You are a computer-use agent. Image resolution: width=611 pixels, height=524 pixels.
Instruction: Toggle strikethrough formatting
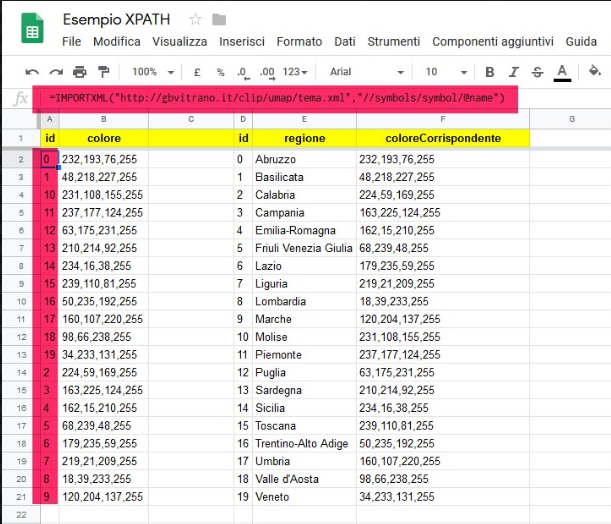[x=537, y=72]
